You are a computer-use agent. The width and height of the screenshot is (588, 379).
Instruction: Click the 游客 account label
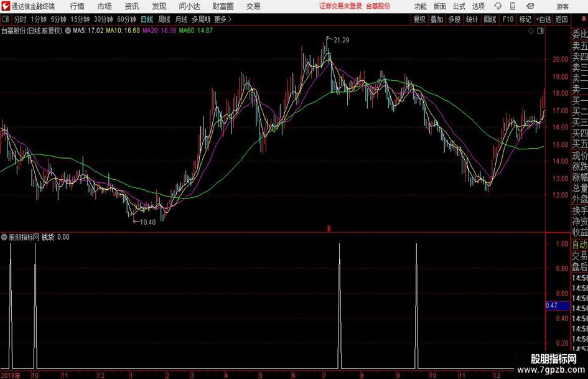[x=562, y=6]
